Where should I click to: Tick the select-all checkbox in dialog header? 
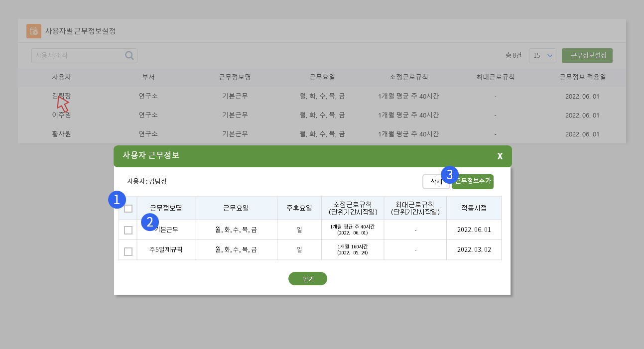pyautogui.click(x=128, y=209)
